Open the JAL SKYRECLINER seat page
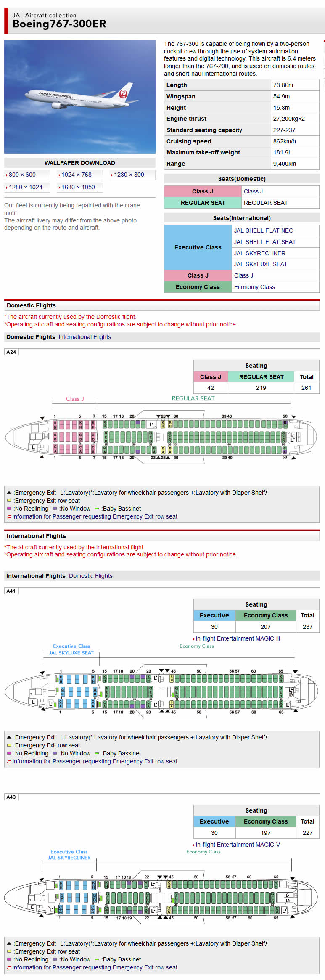Image resolution: width=325 pixels, height=980 pixels. (261, 253)
